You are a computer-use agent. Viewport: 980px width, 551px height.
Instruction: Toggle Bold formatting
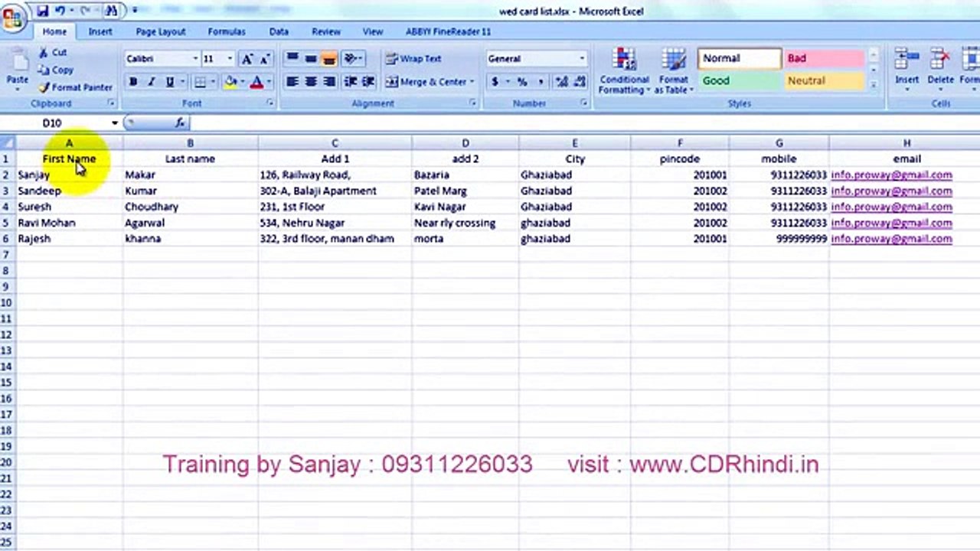pyautogui.click(x=133, y=82)
